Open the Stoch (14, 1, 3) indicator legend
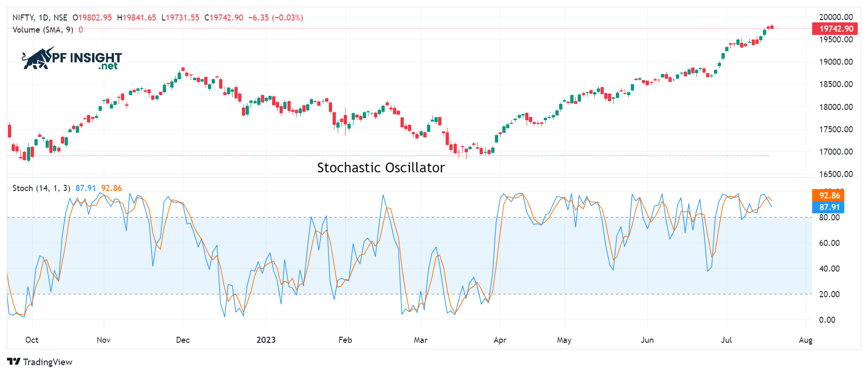Viewport: 868px width, 374px height. [x=41, y=188]
